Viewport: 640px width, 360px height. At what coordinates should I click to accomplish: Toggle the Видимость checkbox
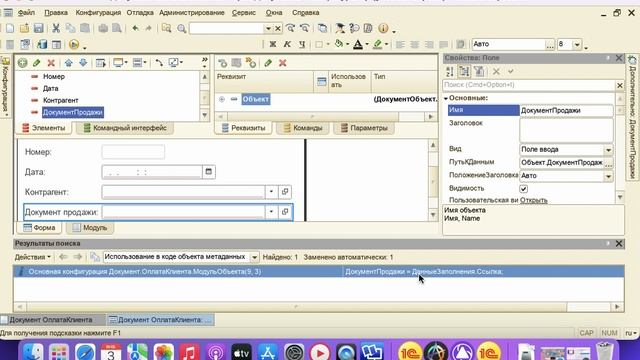pos(524,189)
